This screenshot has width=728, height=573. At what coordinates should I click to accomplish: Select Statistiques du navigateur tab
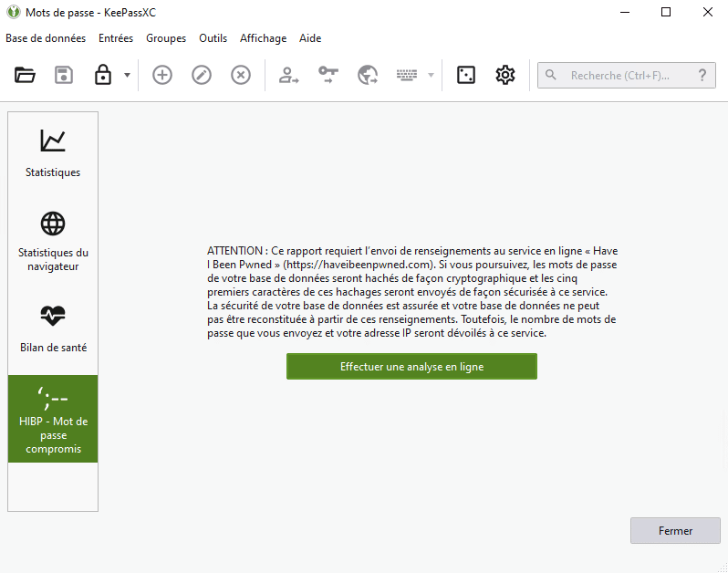click(53, 242)
